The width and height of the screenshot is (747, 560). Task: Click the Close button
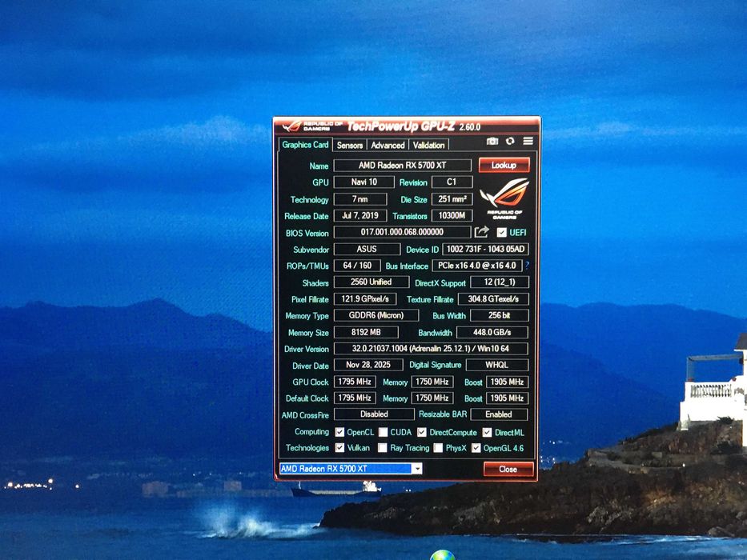(508, 469)
